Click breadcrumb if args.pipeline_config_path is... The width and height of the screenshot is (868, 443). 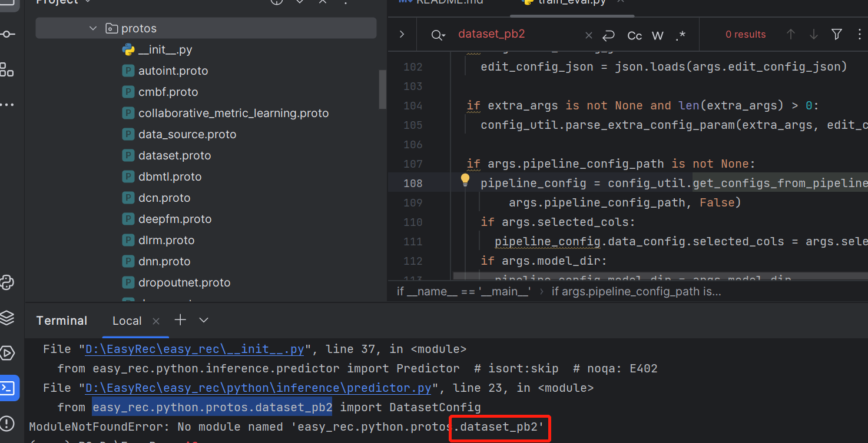(636, 291)
